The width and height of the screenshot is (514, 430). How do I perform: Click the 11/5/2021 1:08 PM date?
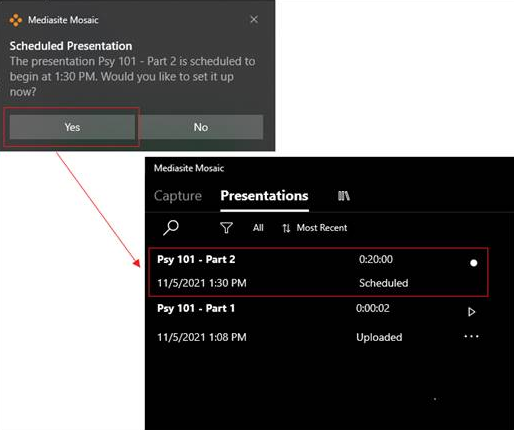coord(202,337)
